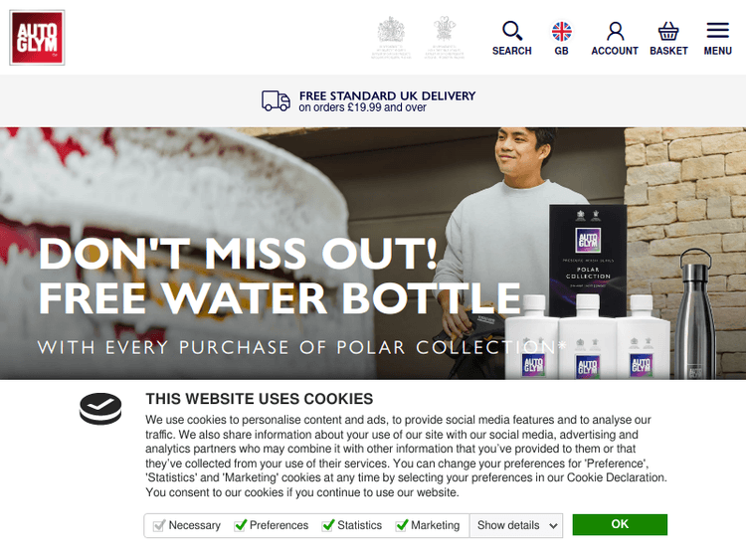Toggle the Marketing cookie checkbox
The height and width of the screenshot is (560, 746).
(x=402, y=525)
